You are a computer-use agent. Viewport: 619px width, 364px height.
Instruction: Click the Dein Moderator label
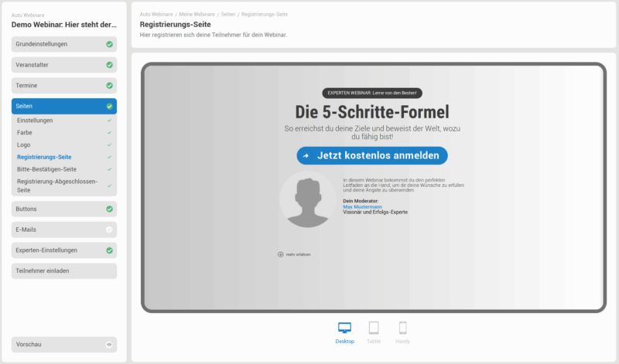coord(361,201)
